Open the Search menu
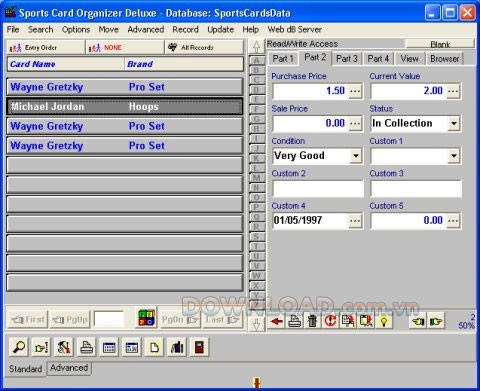This screenshot has width=480, height=391. click(40, 30)
